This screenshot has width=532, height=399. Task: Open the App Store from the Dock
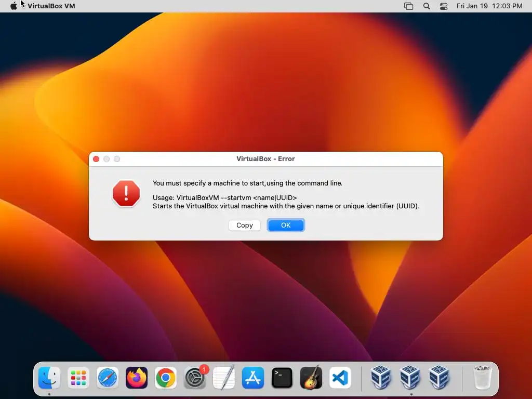[x=253, y=378]
